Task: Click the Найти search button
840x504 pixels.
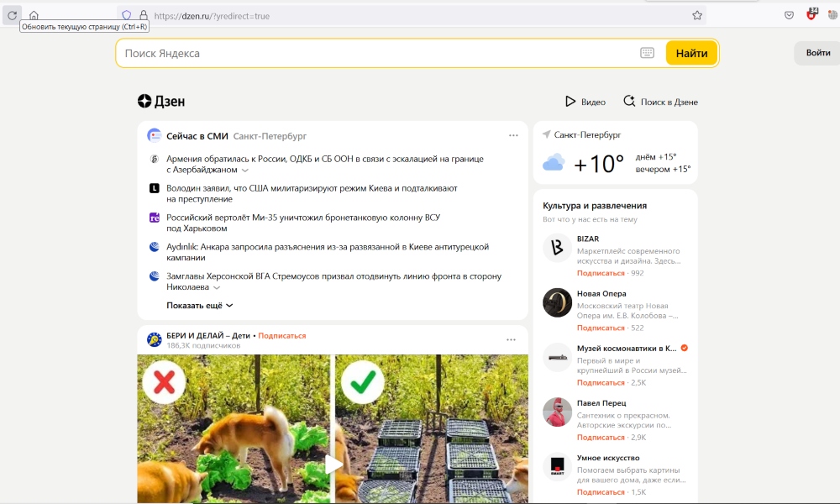Action: pyautogui.click(x=691, y=53)
